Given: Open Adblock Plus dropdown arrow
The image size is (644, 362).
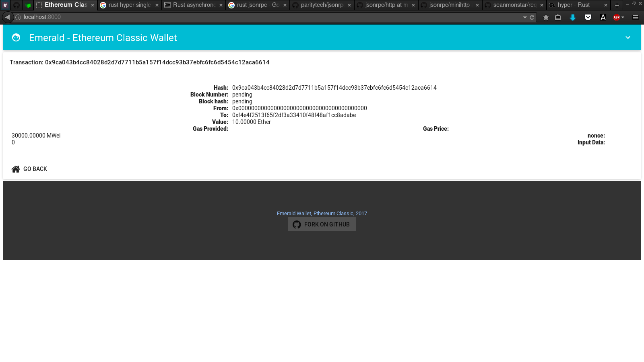Looking at the screenshot, I should [x=623, y=17].
